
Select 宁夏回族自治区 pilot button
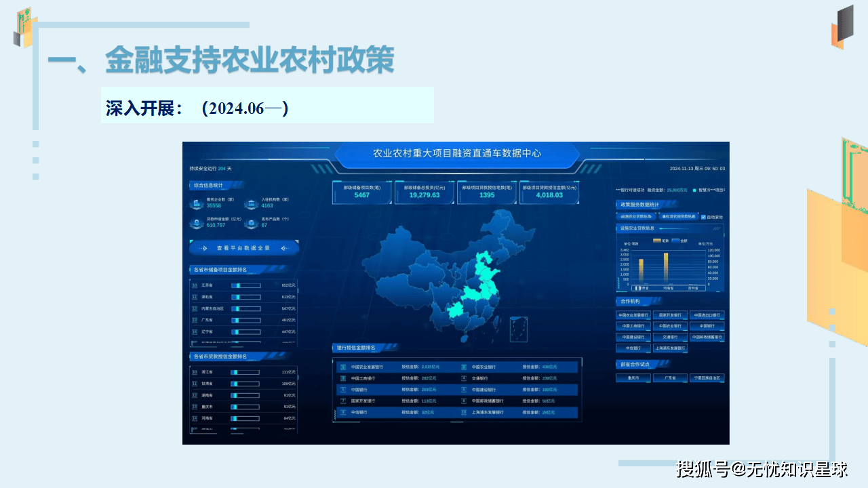pos(707,378)
